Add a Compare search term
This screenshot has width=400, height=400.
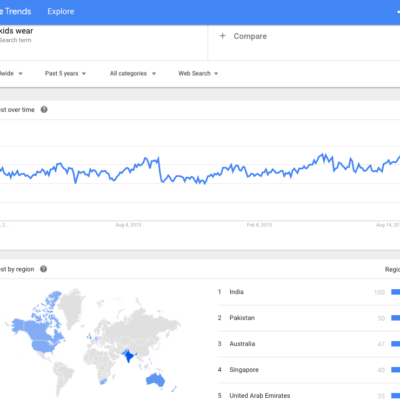250,36
